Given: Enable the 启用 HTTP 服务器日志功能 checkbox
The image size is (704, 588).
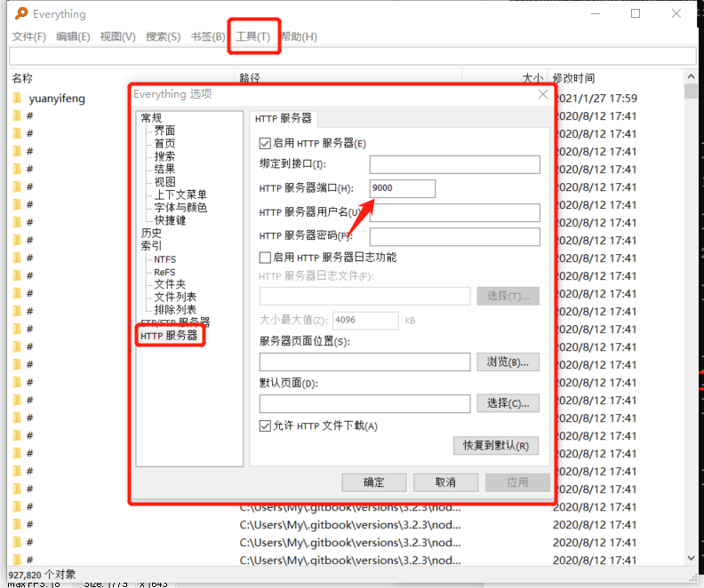Looking at the screenshot, I should [265, 258].
